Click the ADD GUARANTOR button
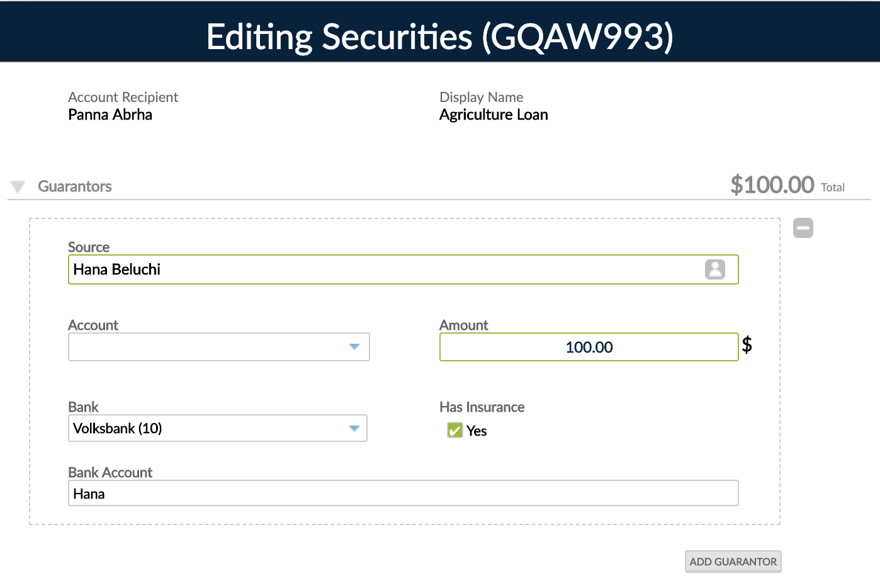This screenshot has width=880, height=588. 732,561
